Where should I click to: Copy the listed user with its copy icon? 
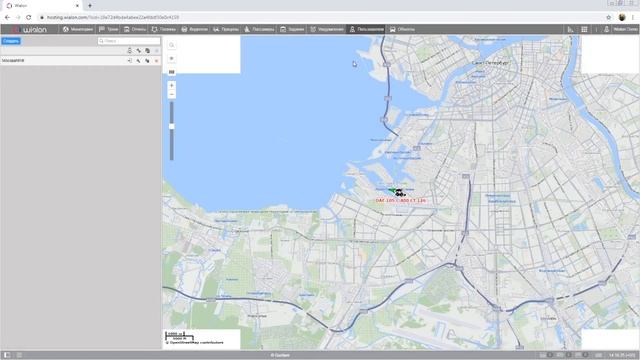point(147,60)
